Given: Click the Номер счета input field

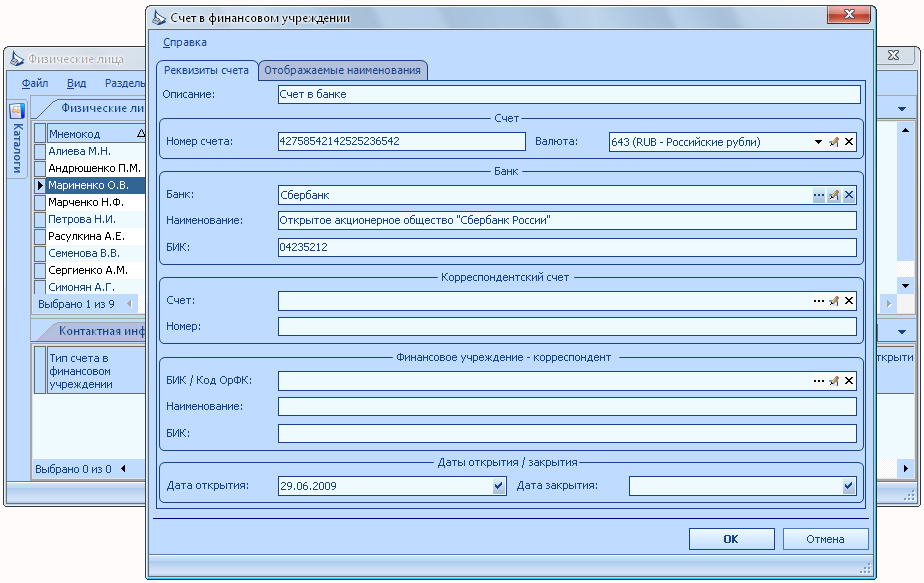Looking at the screenshot, I should pyautogui.click(x=401, y=141).
